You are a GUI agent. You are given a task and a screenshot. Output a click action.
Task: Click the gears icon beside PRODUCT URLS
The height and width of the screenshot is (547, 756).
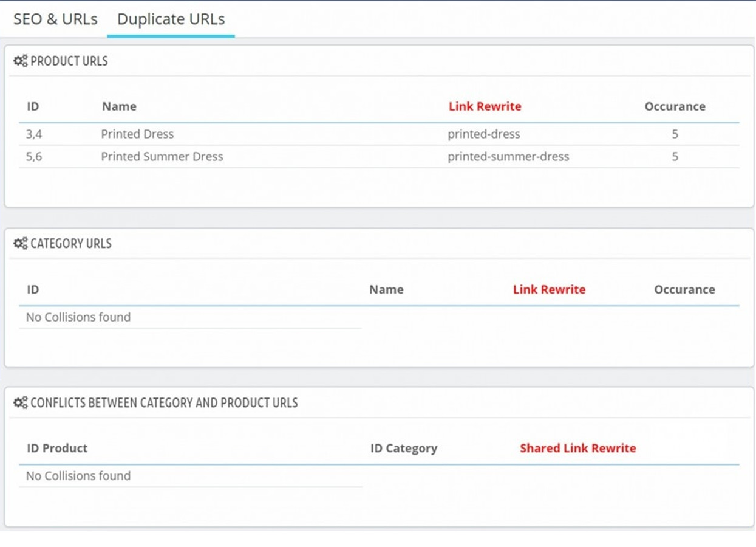(21, 61)
